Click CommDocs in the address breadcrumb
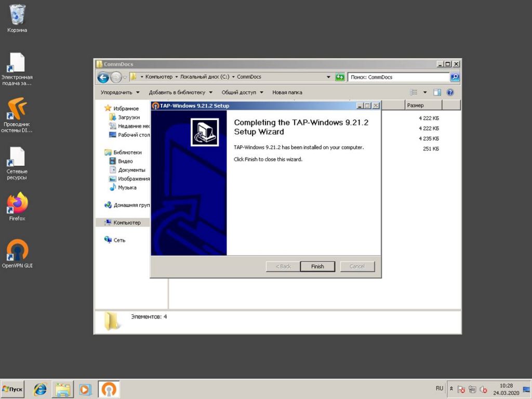 coord(249,77)
